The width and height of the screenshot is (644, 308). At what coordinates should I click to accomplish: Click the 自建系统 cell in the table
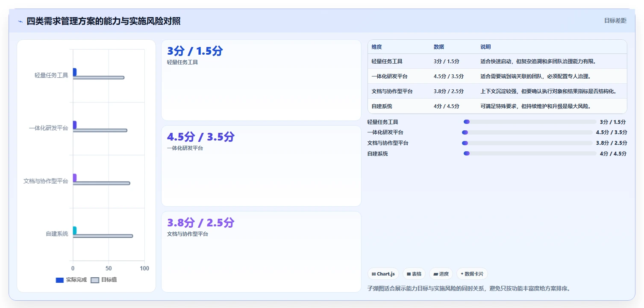(382, 106)
